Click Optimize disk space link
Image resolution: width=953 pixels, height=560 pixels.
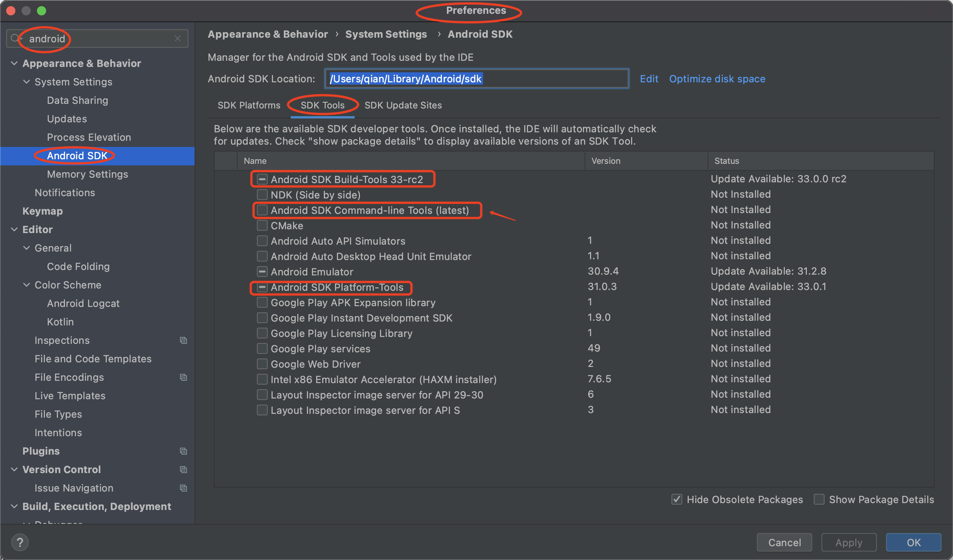point(717,79)
